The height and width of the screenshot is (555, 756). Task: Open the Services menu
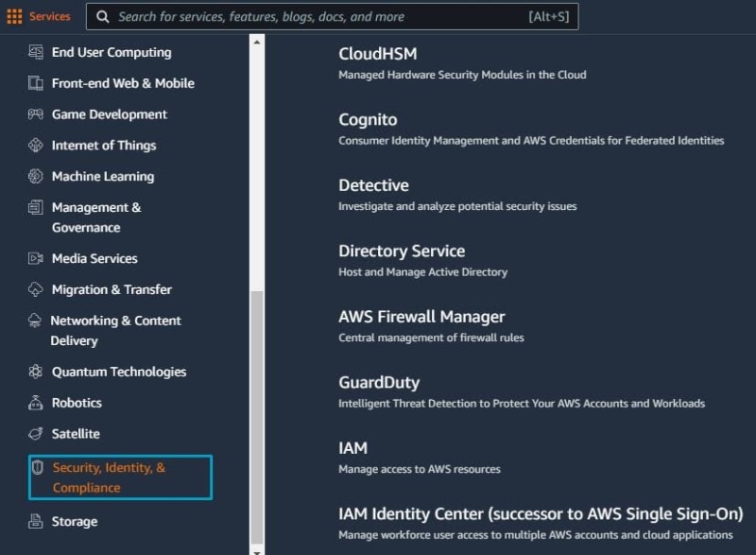click(50, 16)
